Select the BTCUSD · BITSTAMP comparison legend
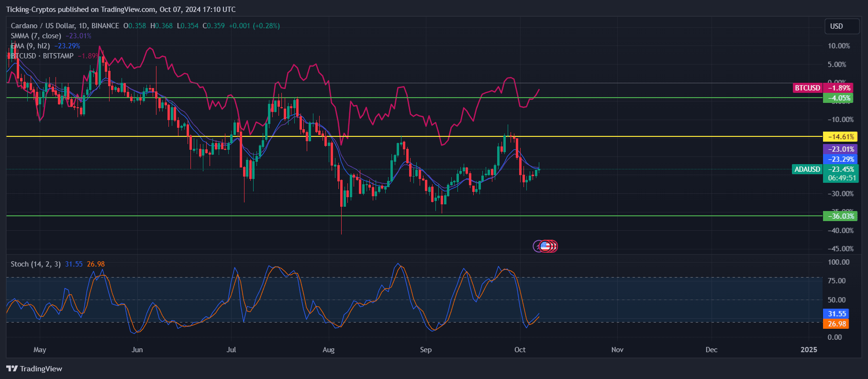 tap(42, 56)
